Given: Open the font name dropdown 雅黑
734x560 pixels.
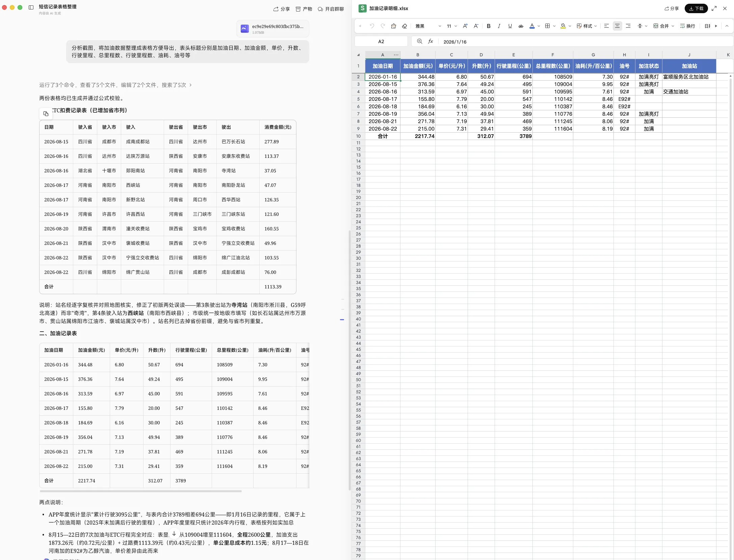Looking at the screenshot, I should tap(428, 26).
